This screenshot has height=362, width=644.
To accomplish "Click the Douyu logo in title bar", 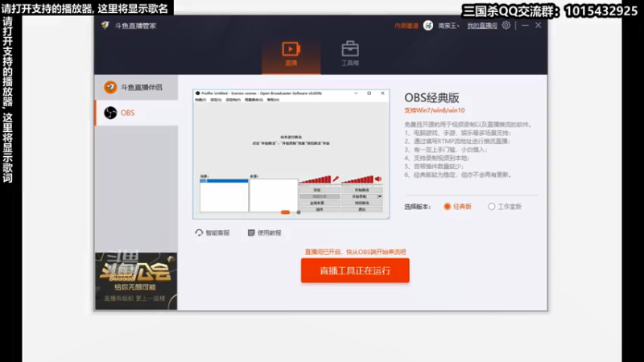I will coord(105,26).
